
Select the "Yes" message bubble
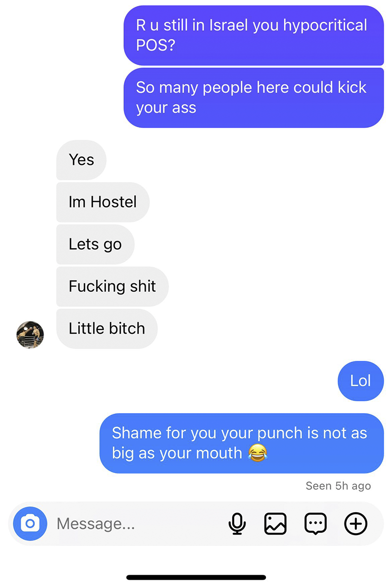click(x=81, y=160)
